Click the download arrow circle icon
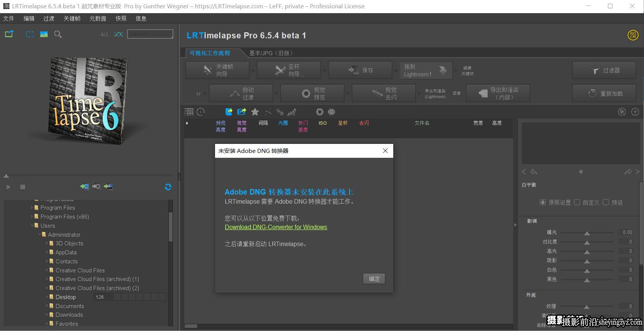This screenshot has height=331, width=644. 635,112
